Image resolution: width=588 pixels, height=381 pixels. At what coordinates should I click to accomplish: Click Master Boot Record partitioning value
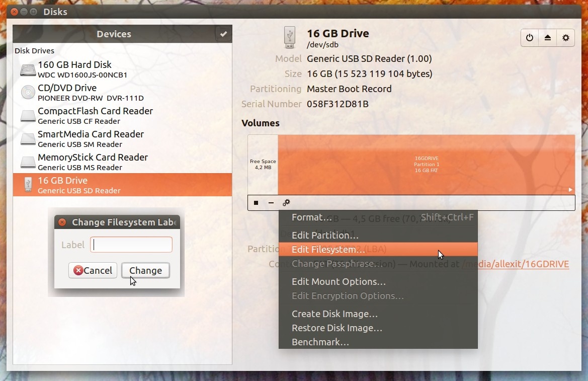click(349, 89)
